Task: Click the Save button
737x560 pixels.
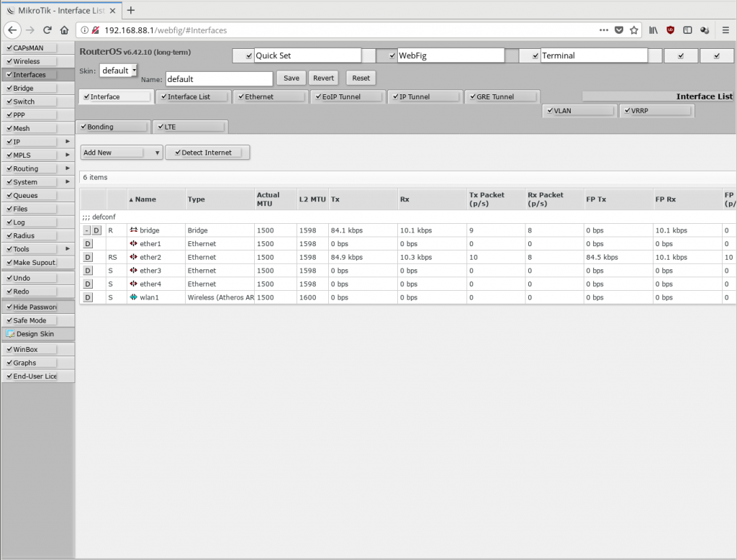Action: (291, 78)
